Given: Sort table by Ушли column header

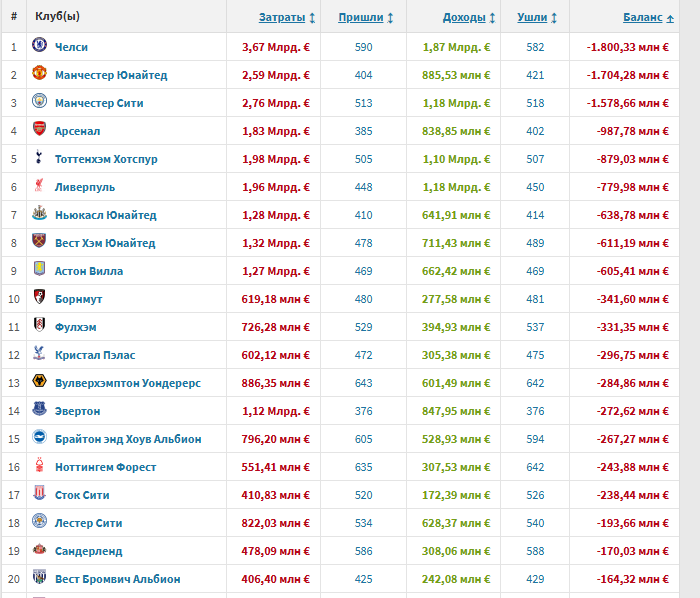Looking at the screenshot, I should [531, 17].
